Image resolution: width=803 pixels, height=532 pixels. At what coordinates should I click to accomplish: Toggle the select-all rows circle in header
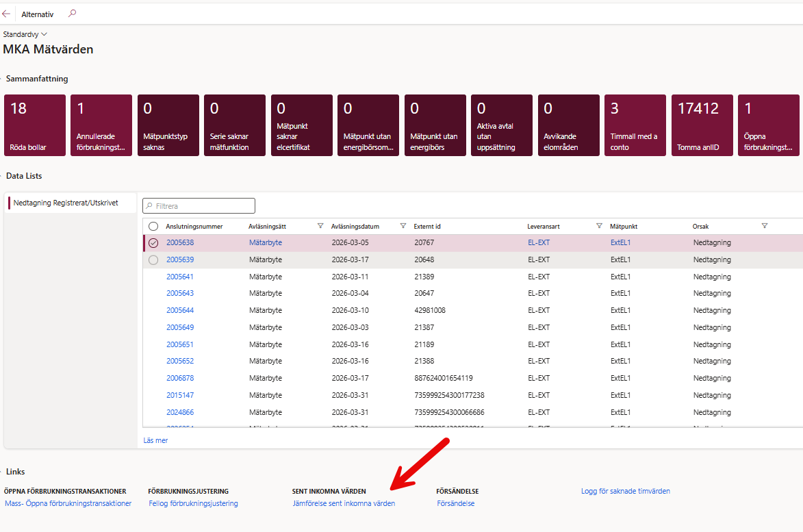point(153,227)
